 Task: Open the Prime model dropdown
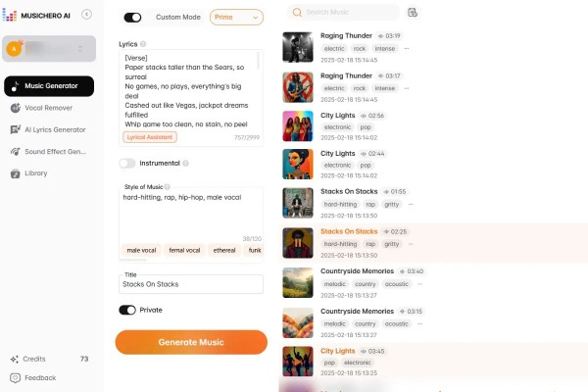(x=236, y=18)
